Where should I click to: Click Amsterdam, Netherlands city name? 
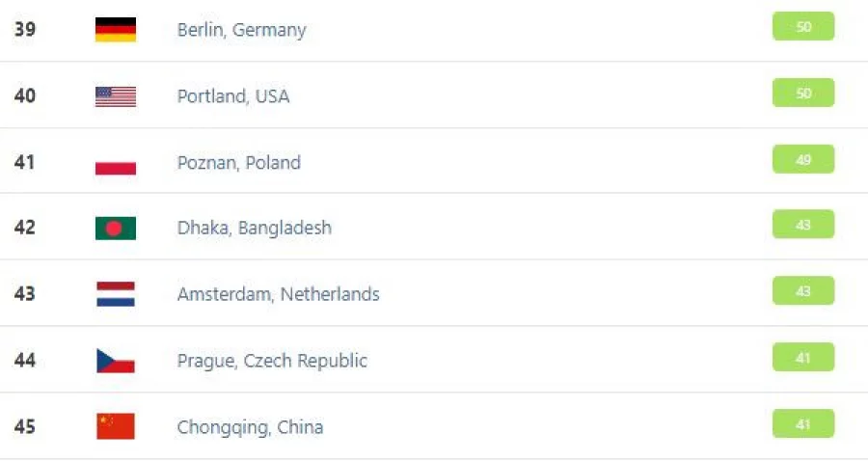click(x=279, y=294)
